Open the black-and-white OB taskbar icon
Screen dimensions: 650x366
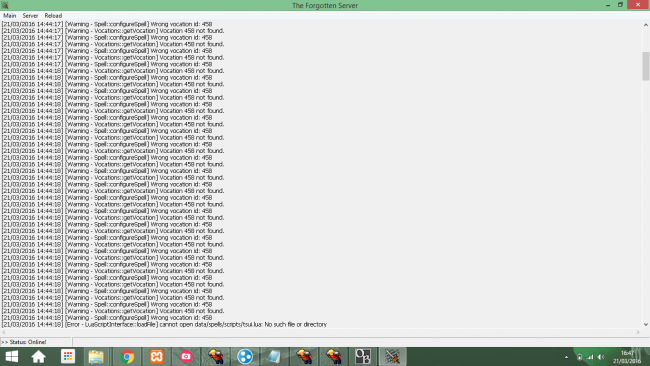[363, 356]
